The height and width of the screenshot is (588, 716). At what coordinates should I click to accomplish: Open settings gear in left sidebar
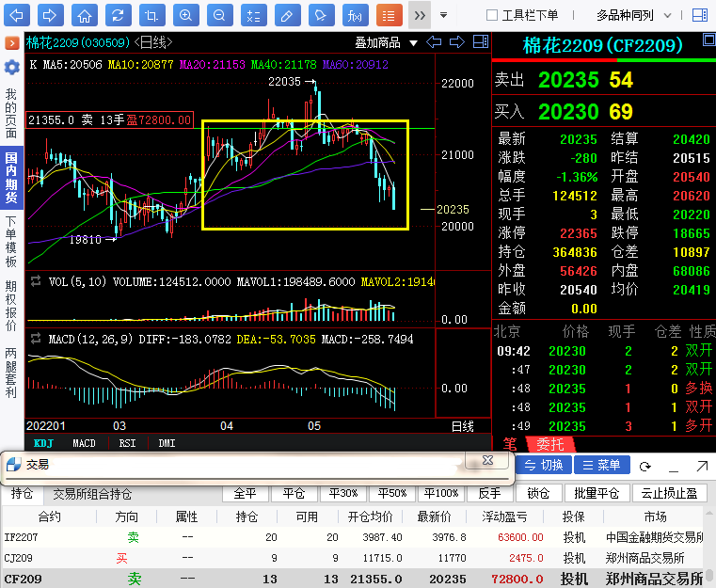coord(11,67)
